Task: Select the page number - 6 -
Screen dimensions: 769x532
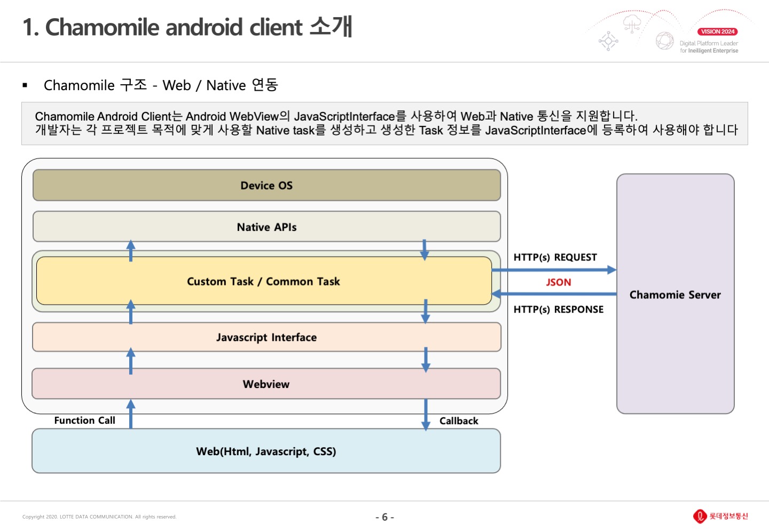Action: [384, 517]
